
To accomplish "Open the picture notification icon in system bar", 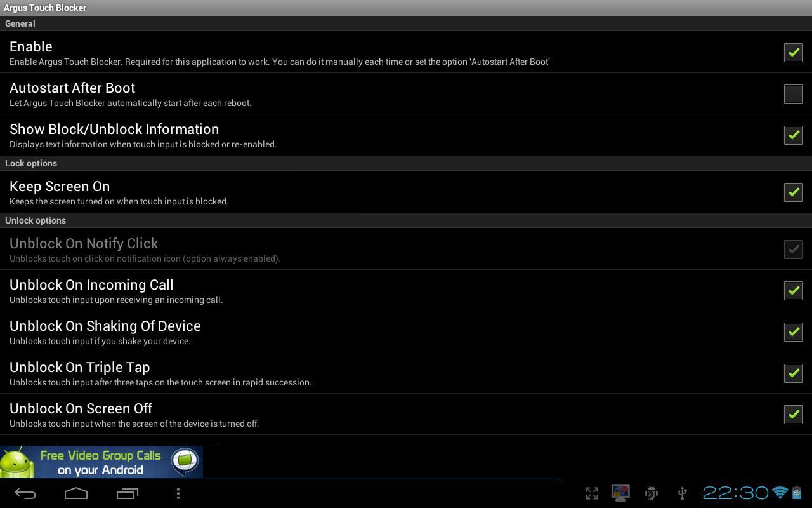I will click(x=620, y=493).
